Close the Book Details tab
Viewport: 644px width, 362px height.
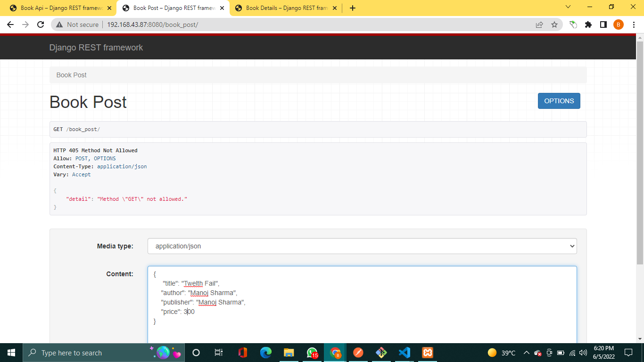pyautogui.click(x=335, y=8)
